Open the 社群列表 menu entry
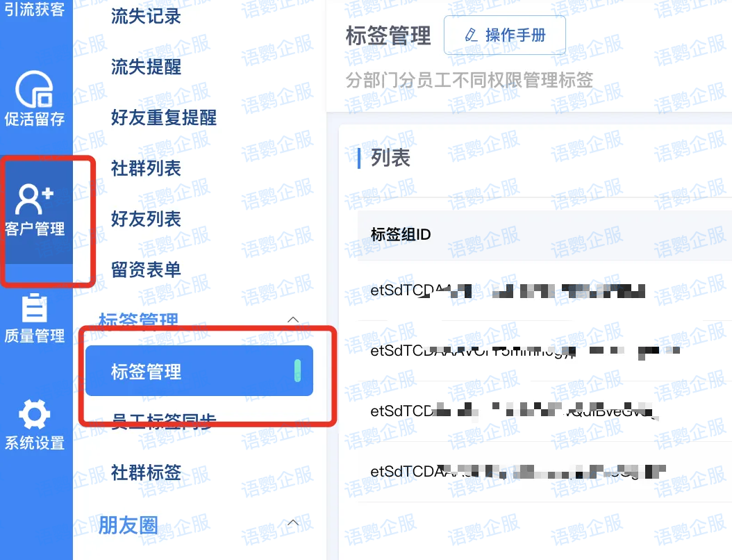Viewport: 732px width, 560px height. (146, 168)
